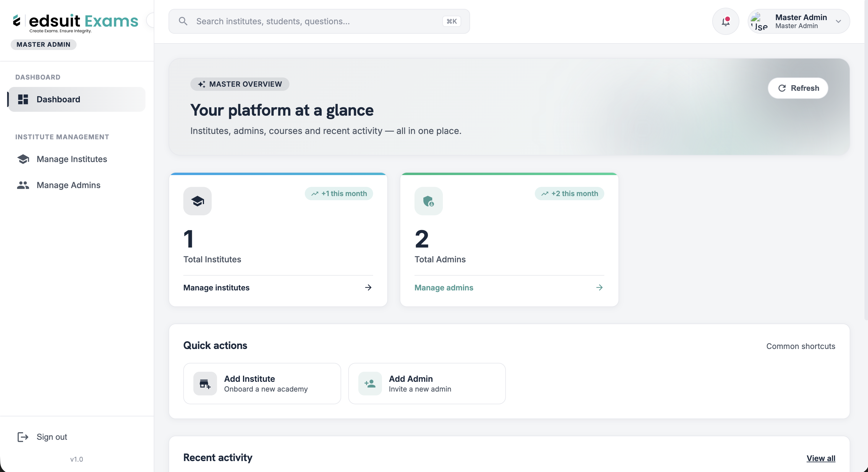Screen dimensions: 868x472
Task: Click the page vertical scrollbar
Action: click(866, 160)
